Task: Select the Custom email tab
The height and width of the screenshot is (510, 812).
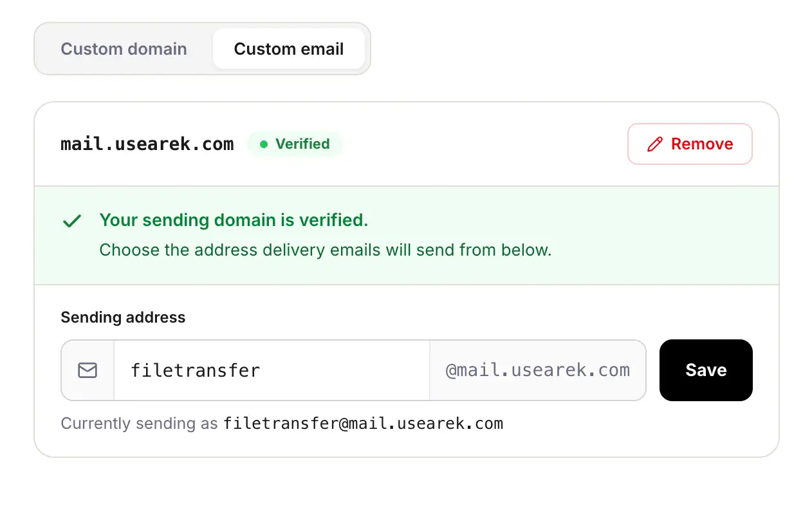Action: click(289, 49)
